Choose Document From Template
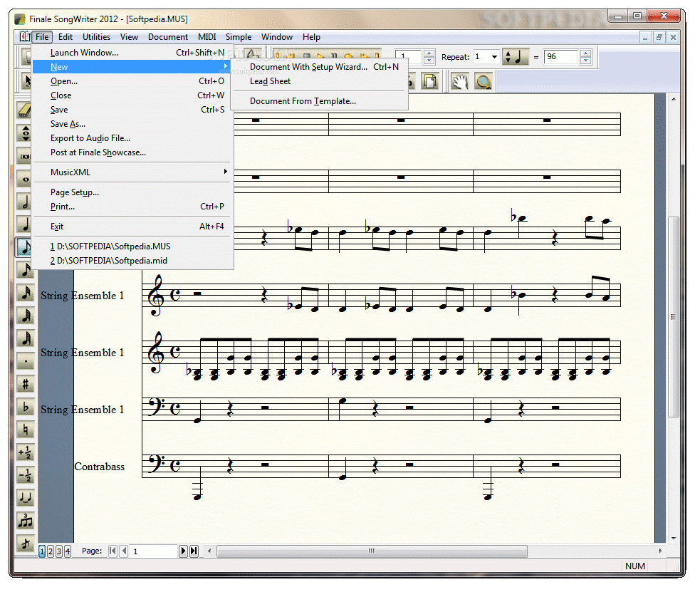700x592 pixels. coord(320,101)
